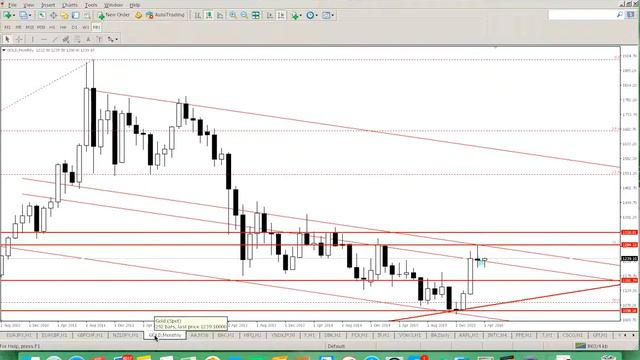Viewport: 640px width, 360px height.
Task: Show the Navigator panel
Action: click(x=64, y=15)
